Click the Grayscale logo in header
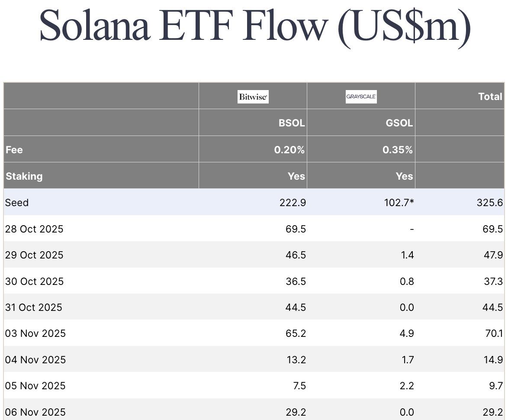 click(x=361, y=97)
